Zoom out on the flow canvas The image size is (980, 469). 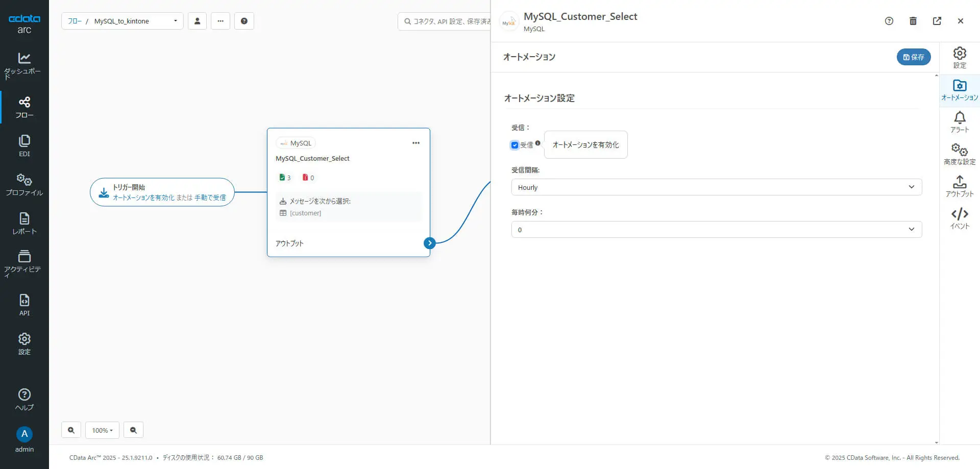click(x=133, y=430)
